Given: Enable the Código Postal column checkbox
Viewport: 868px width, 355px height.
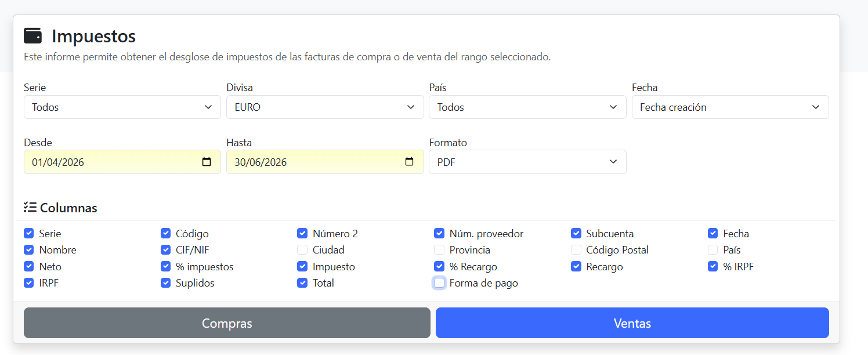Looking at the screenshot, I should click(576, 250).
